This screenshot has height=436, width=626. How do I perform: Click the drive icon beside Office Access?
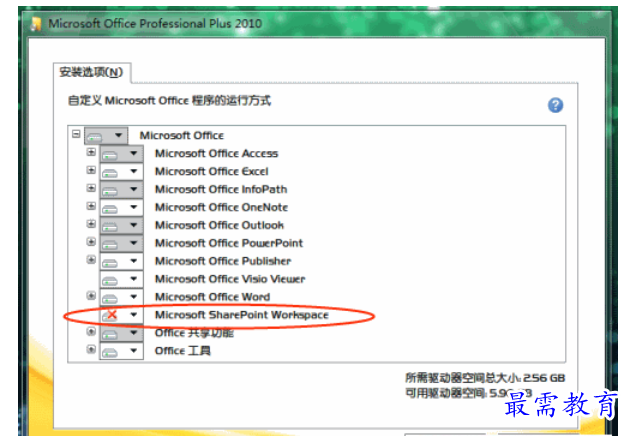point(110,155)
